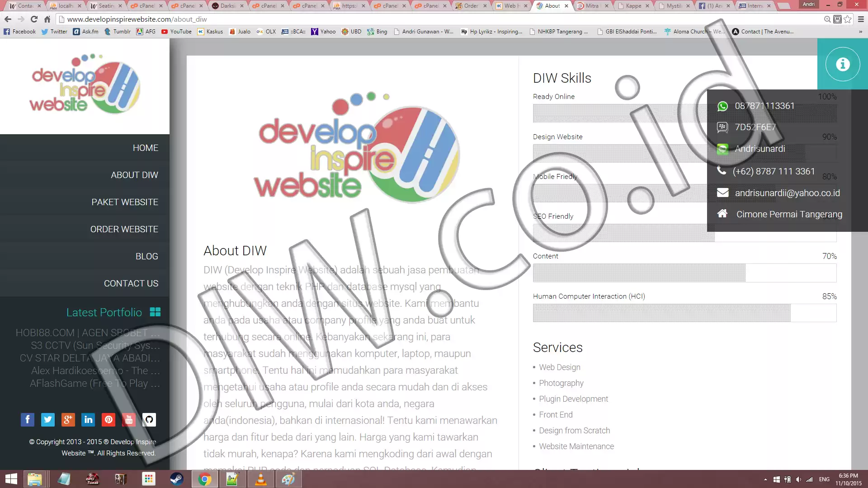868x488 pixels.
Task: Open the S3 CCTV portfolio link
Action: click(95, 345)
